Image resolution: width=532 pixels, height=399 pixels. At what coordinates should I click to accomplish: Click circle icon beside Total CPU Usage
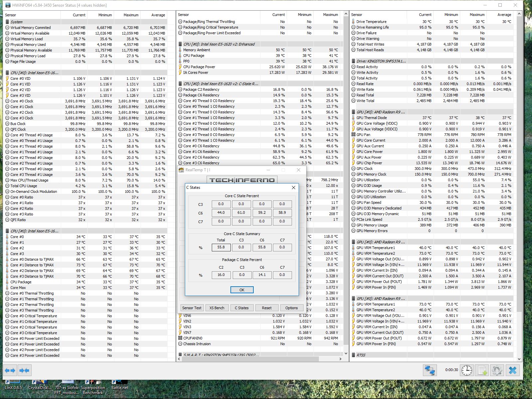[x=7, y=186]
